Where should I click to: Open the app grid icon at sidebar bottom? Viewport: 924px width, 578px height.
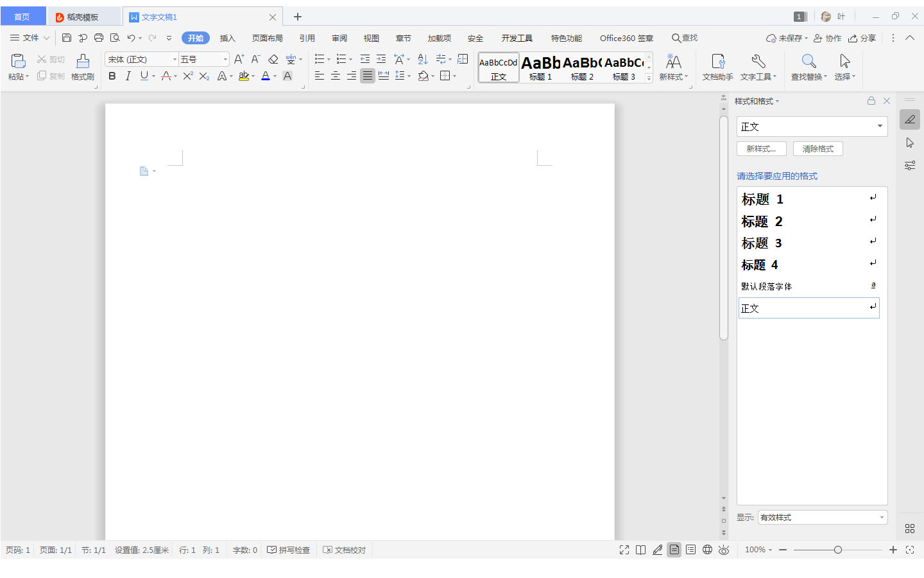pos(910,529)
